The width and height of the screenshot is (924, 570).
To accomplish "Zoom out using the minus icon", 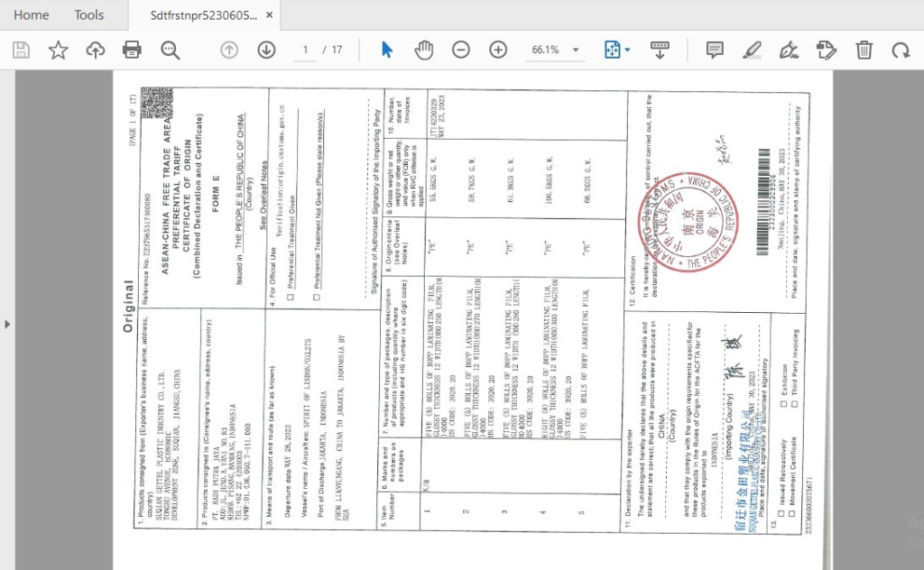I will (461, 50).
